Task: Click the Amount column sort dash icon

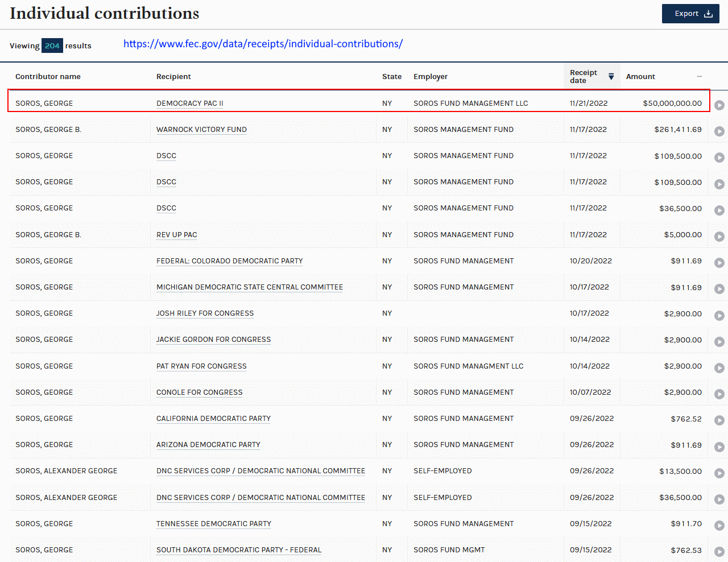Action: tap(699, 76)
